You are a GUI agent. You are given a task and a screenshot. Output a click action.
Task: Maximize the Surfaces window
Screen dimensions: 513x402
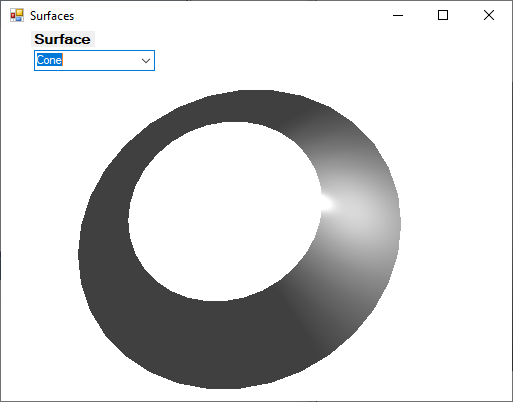coord(443,15)
